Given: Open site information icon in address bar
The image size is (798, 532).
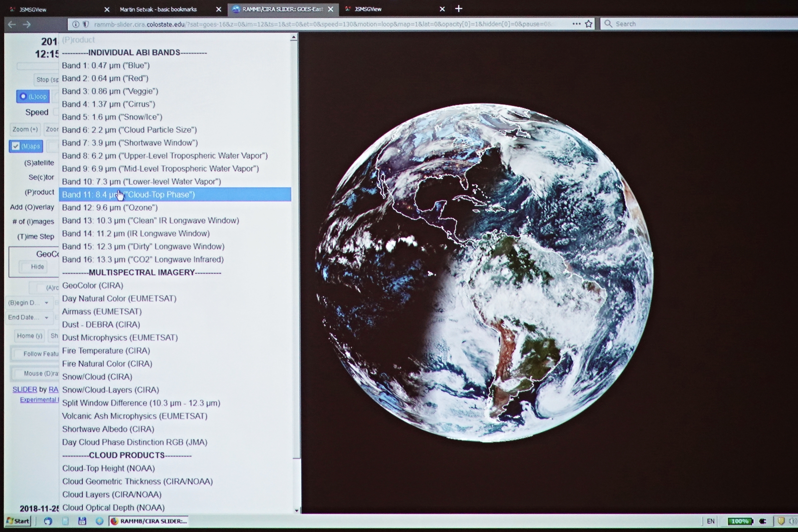Looking at the screenshot, I should [x=76, y=24].
